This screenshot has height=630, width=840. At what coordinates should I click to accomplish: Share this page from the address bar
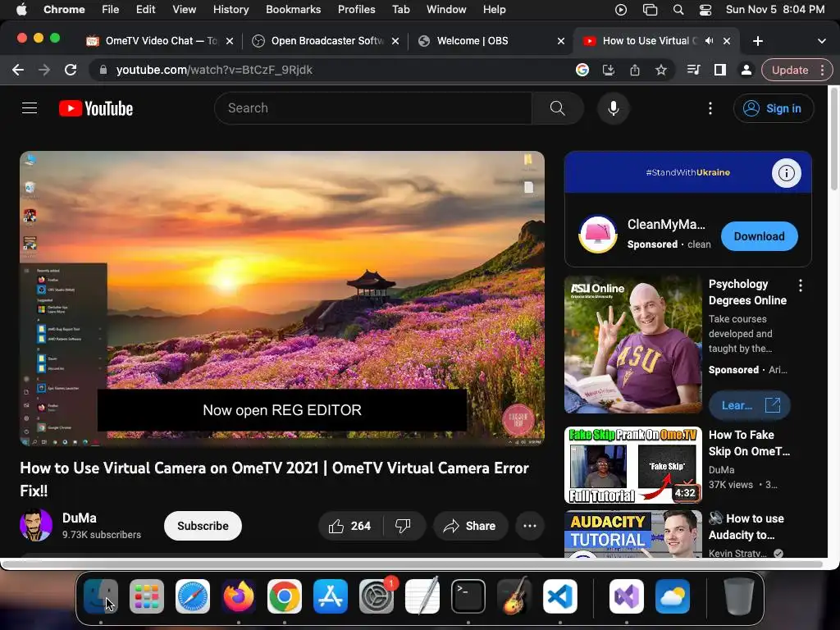pyautogui.click(x=635, y=71)
